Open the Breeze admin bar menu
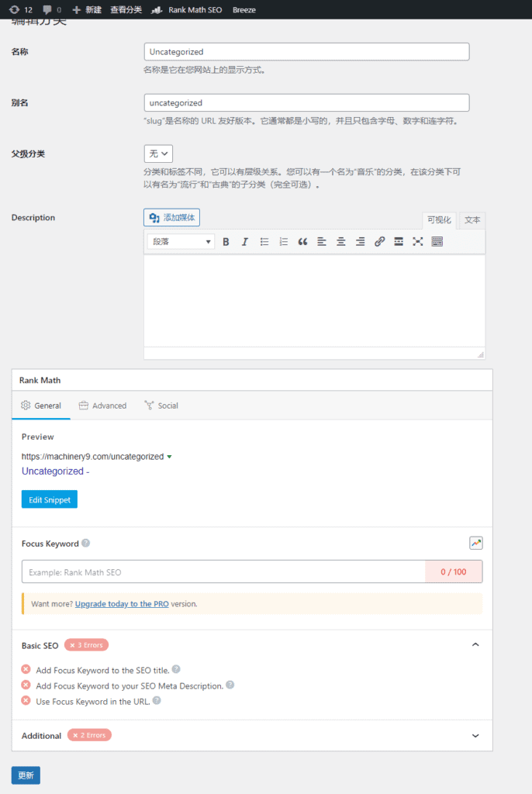 pos(244,9)
